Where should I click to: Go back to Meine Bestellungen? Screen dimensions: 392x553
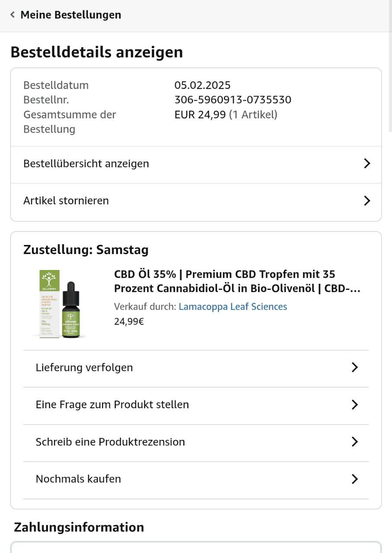[71, 15]
